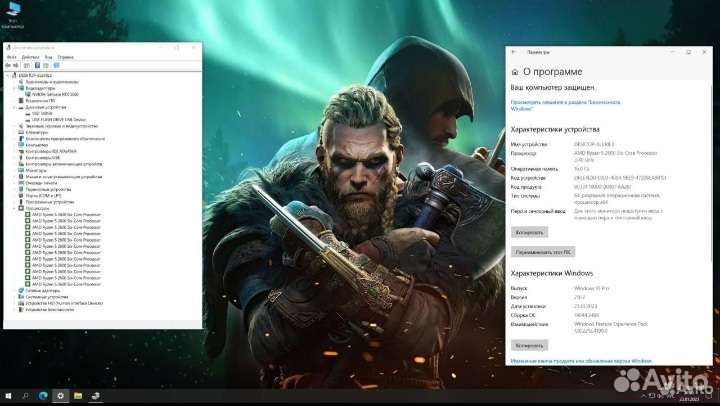This screenshot has width=720, height=406.
Task: Click Переименовать этот ПК button
Action: [543, 252]
